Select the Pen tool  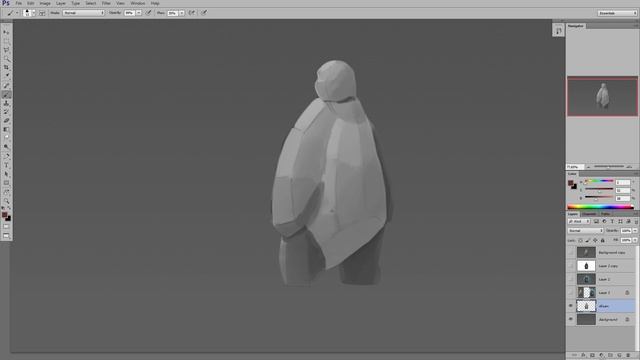coord(6,156)
